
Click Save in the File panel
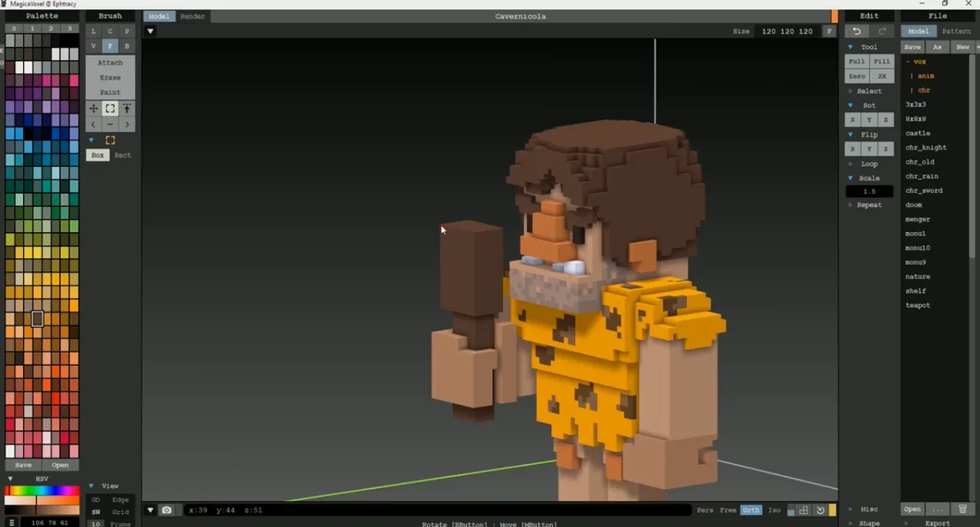[912, 47]
